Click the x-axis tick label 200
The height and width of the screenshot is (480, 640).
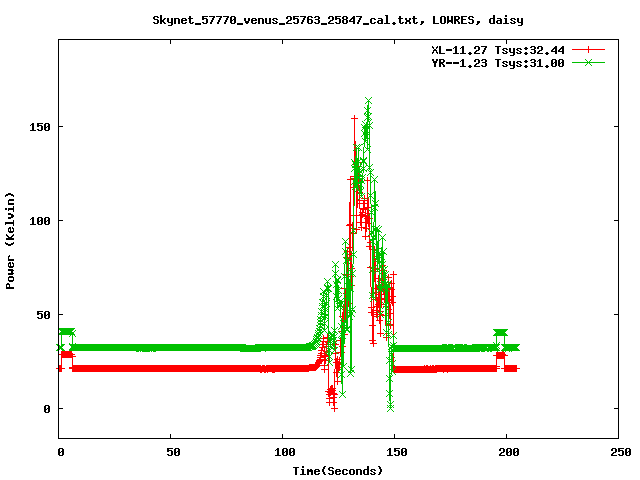pos(509,452)
